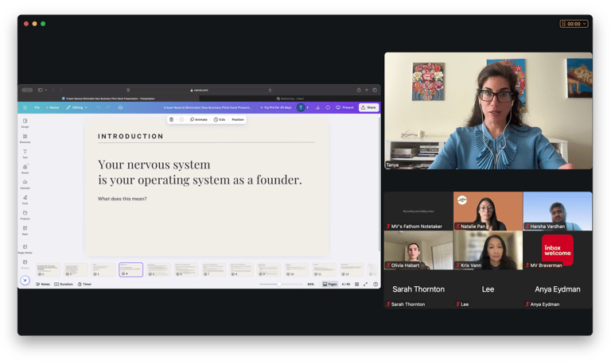Open a new Safari tab with plus

[367, 90]
